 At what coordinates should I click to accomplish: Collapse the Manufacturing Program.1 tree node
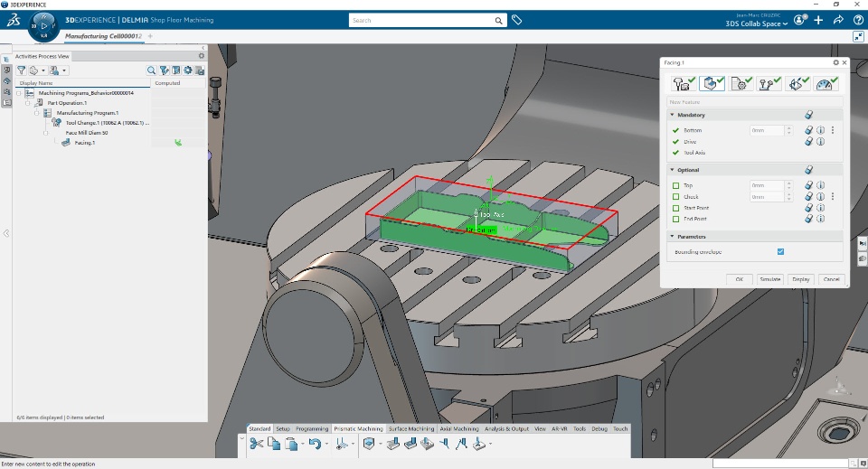[37, 113]
